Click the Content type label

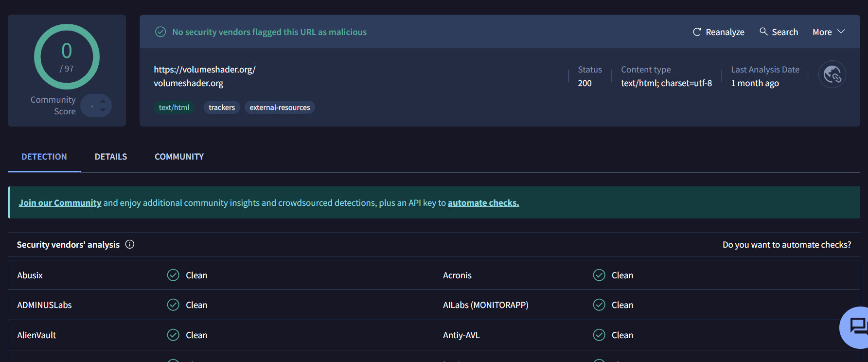tap(646, 70)
